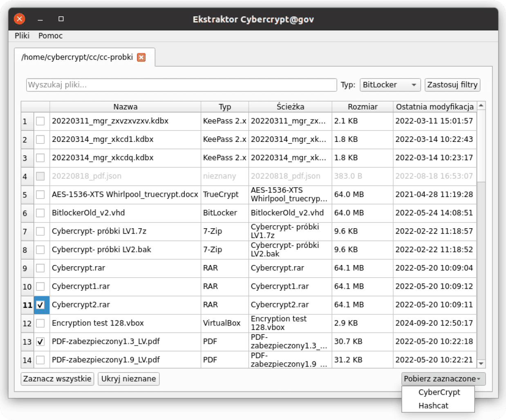Screen dimensions: 506x420
Task: Tick the checkbox for Cybercrypt.rar
Action: point(40,268)
